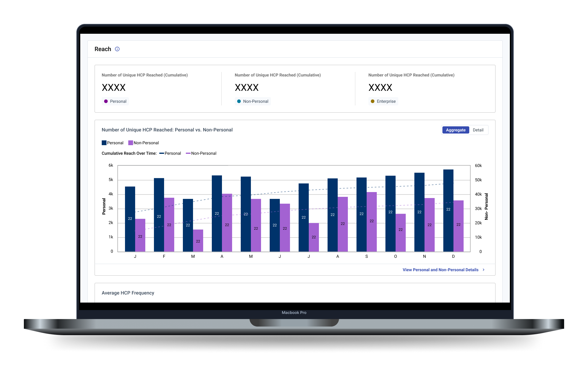The height and width of the screenshot is (365, 588).
Task: Click the S month label on x-axis
Action: 367,256
